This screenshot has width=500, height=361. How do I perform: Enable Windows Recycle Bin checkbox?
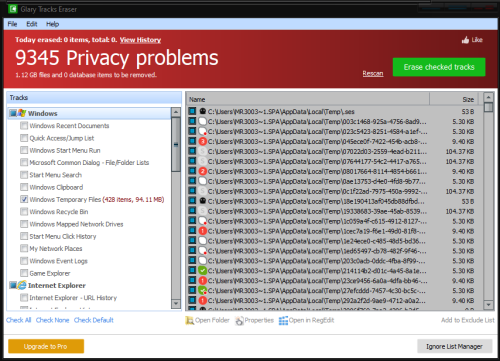tap(24, 212)
